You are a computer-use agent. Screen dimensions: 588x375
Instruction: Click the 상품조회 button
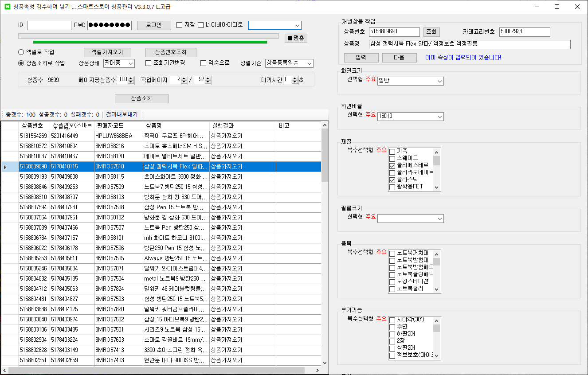coord(141,98)
